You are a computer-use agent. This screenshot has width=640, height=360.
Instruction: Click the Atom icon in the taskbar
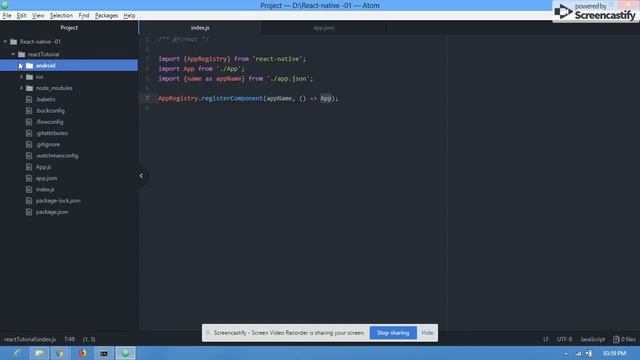coord(126,353)
